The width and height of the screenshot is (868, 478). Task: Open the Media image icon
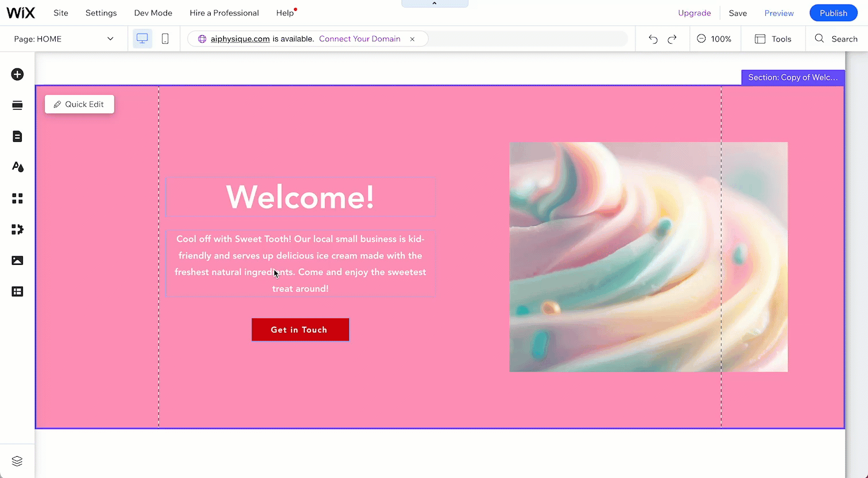point(17,260)
